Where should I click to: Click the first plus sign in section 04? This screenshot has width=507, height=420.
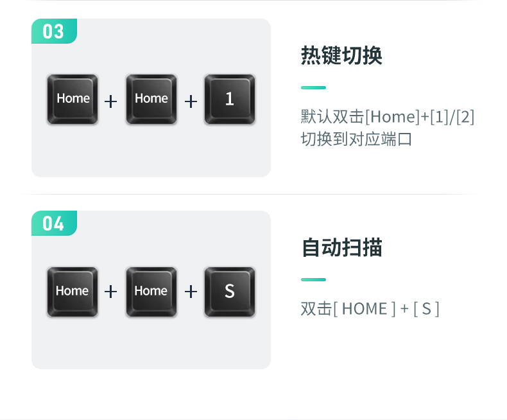pyautogui.click(x=110, y=292)
